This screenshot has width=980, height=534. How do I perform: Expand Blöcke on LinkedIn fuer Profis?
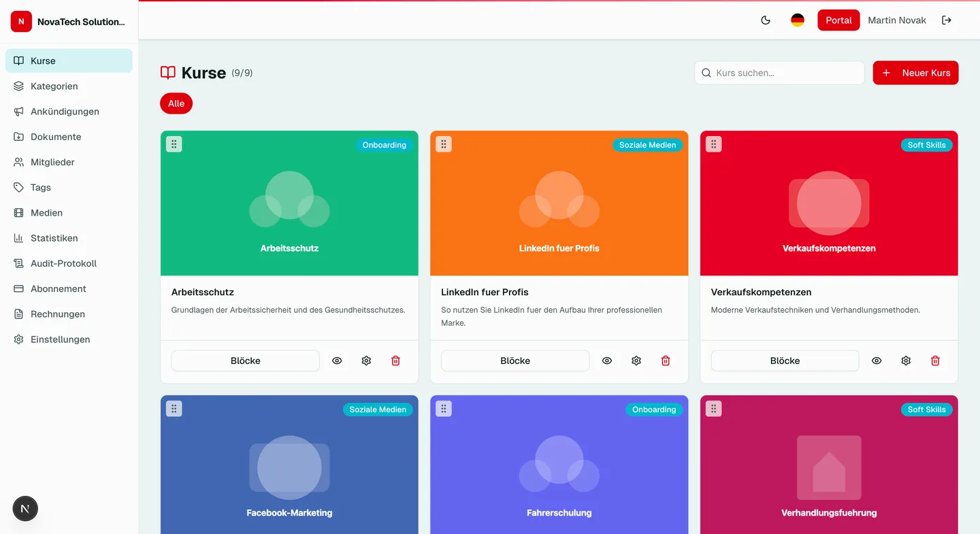515,361
